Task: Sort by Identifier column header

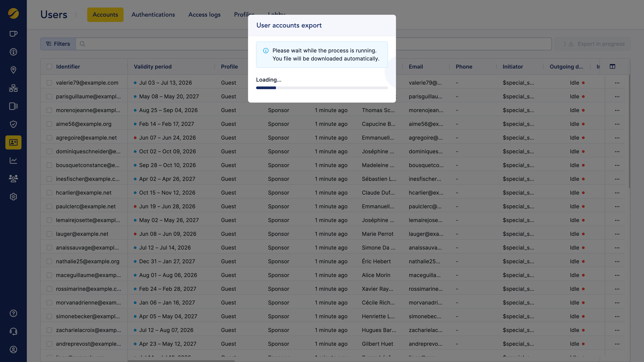Action: (x=68, y=67)
